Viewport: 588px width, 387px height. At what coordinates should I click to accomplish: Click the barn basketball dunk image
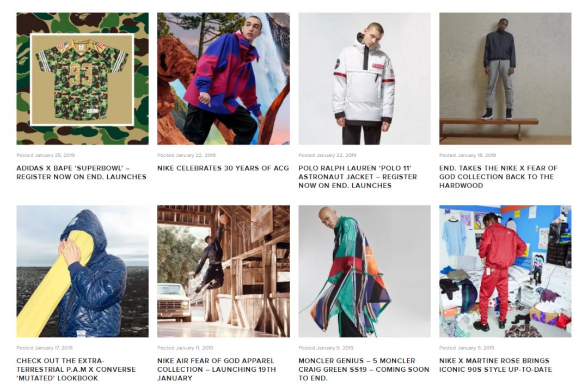(x=224, y=271)
